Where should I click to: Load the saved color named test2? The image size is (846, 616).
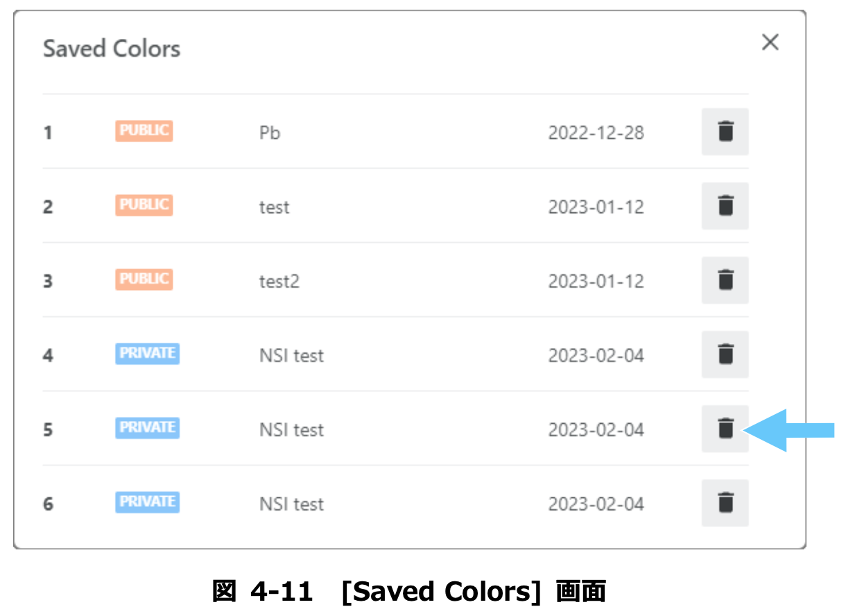click(x=279, y=281)
